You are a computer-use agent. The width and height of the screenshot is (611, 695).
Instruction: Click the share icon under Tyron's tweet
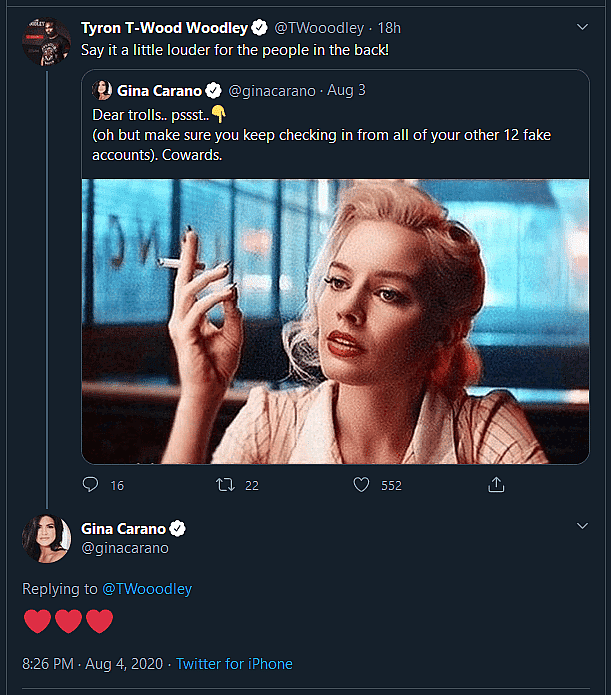pos(496,485)
